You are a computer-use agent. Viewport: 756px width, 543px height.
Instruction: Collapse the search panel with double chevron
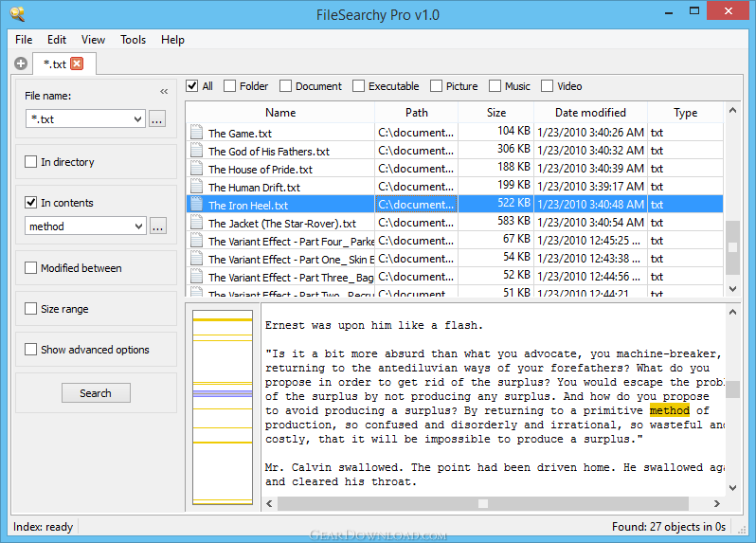(x=164, y=92)
